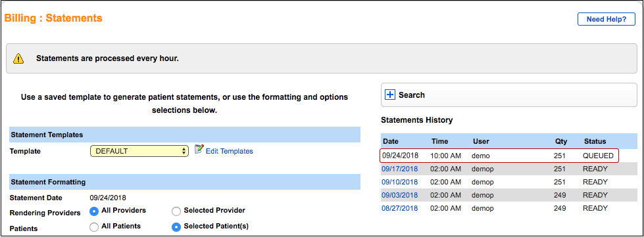Click the 10:00 AM time cell
The image size is (644, 237).
[x=446, y=156]
